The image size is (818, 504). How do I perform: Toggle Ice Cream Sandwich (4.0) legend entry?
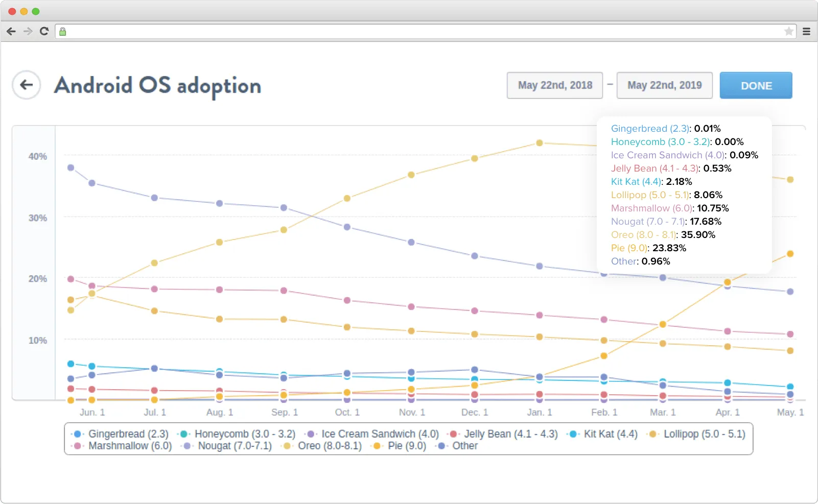pos(372,434)
